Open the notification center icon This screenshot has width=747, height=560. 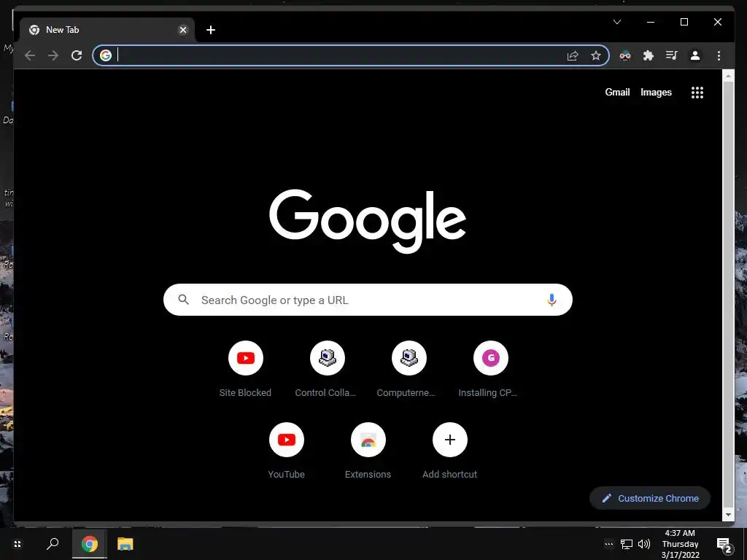point(724,545)
